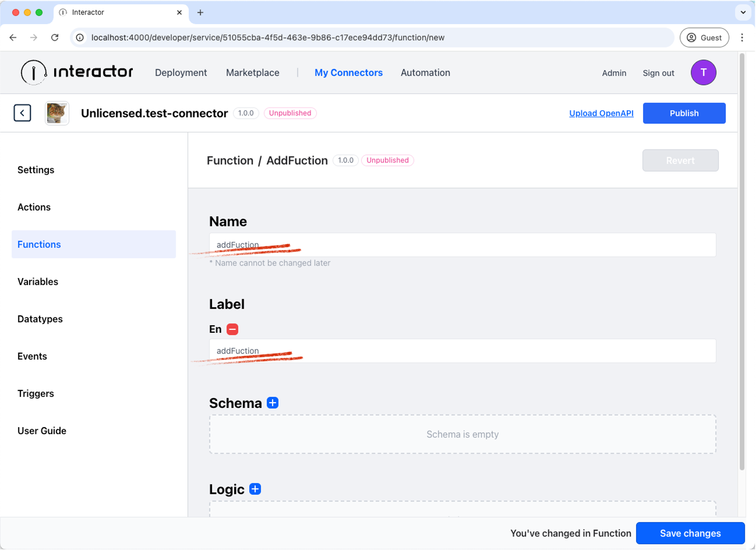Click the 'Function / AddFuction' heading
Image resolution: width=756 pixels, height=550 pixels.
[x=267, y=161]
